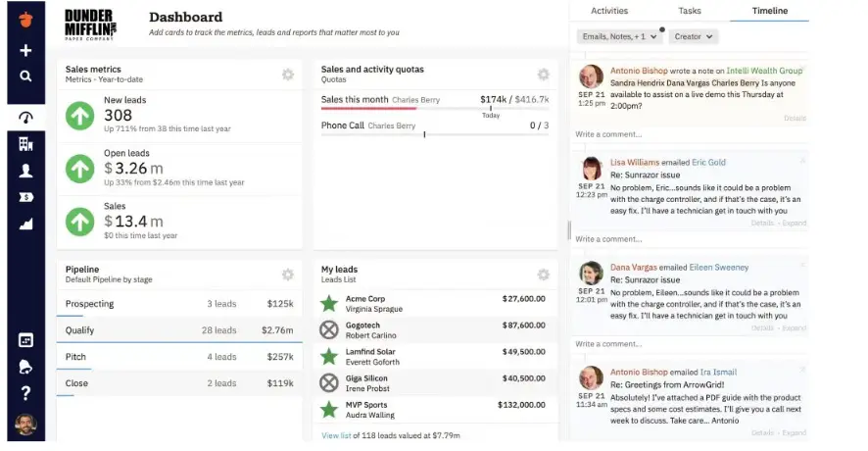Expand Antonio Bishop email to Ira Ismail
This screenshot has width=868, height=451.
click(795, 432)
